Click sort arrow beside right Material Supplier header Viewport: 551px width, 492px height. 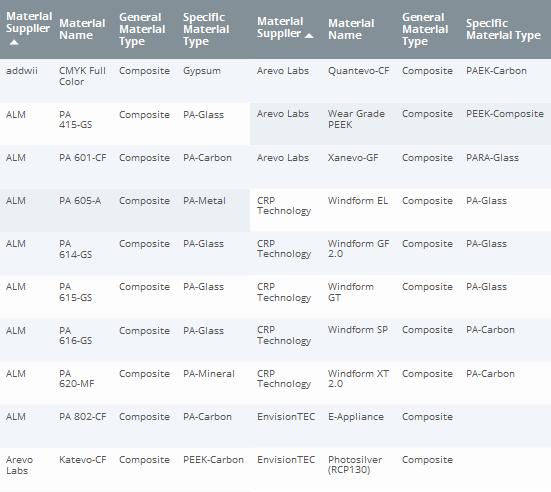(x=309, y=35)
